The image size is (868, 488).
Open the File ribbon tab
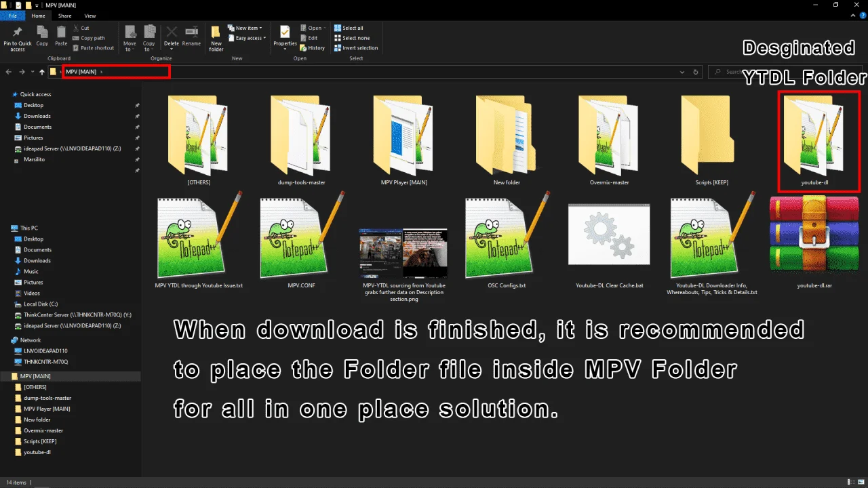[12, 16]
